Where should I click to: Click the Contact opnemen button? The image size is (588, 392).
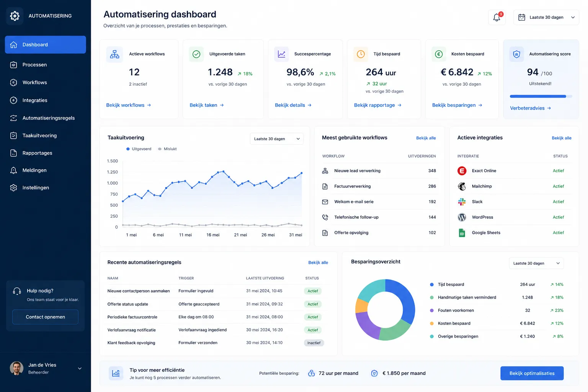coord(45,317)
